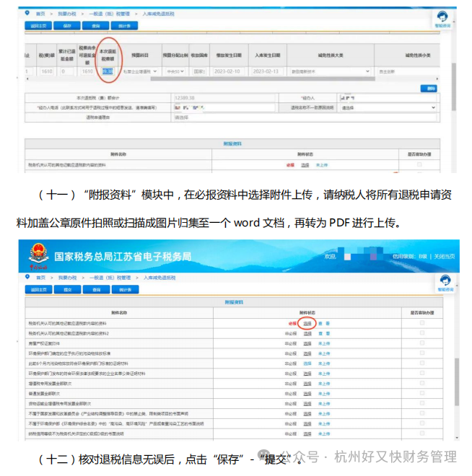The width and height of the screenshot is (472, 476).
Task: Click 首页 breadcrumb above the 保存 button
Action: click(40, 14)
